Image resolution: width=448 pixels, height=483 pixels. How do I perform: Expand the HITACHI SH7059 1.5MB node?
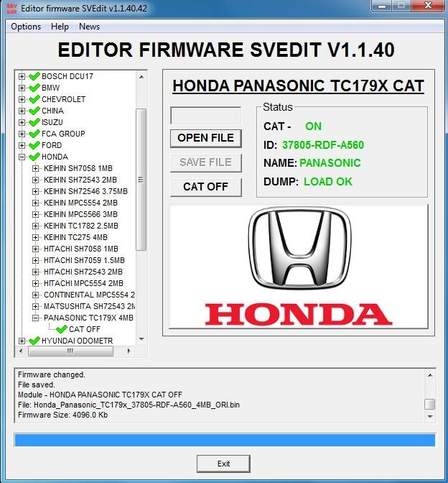pyautogui.click(x=35, y=261)
